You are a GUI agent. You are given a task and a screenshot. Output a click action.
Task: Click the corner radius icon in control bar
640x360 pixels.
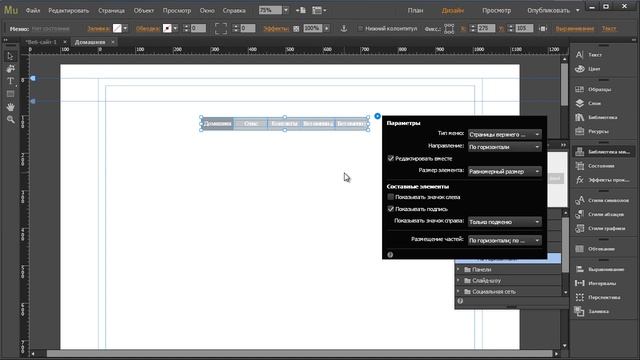(221, 28)
